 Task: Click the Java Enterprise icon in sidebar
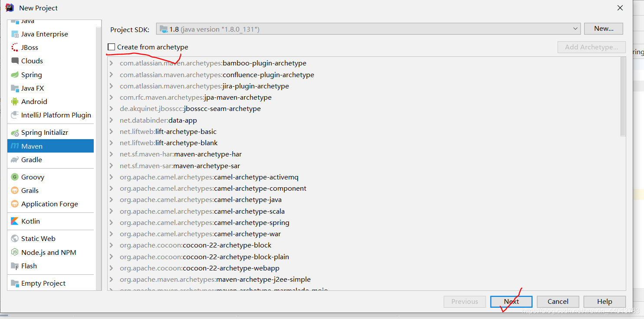click(x=15, y=34)
